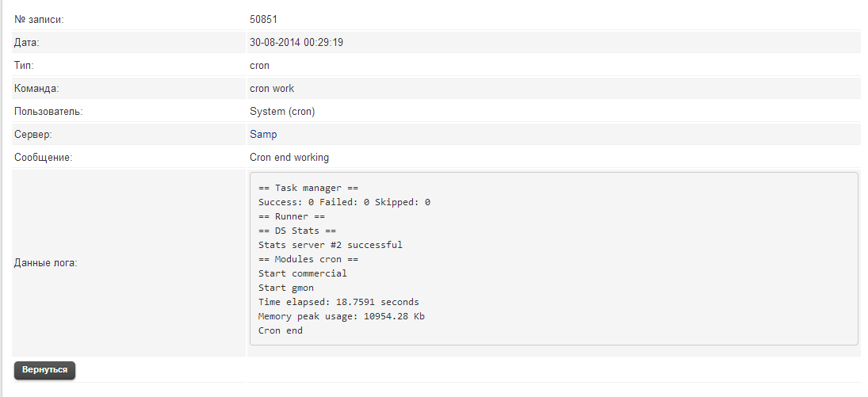Click the final "Cron end" log line
The width and height of the screenshot is (868, 397).
(281, 330)
